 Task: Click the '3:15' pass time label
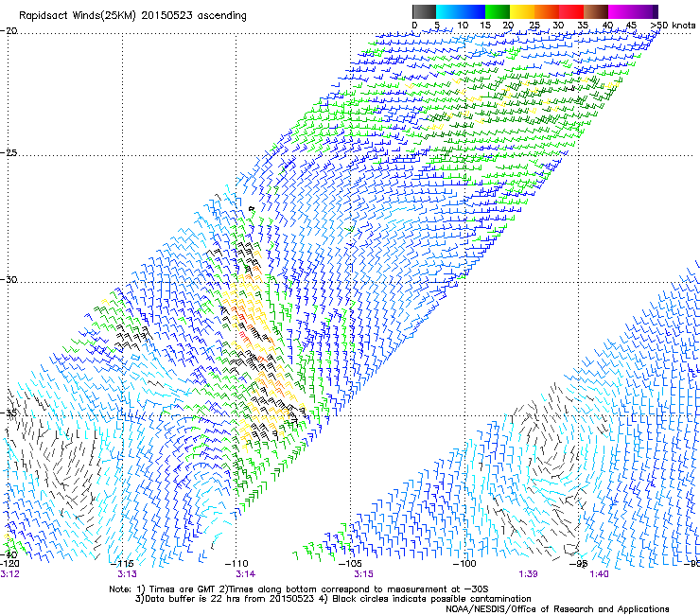364,574
